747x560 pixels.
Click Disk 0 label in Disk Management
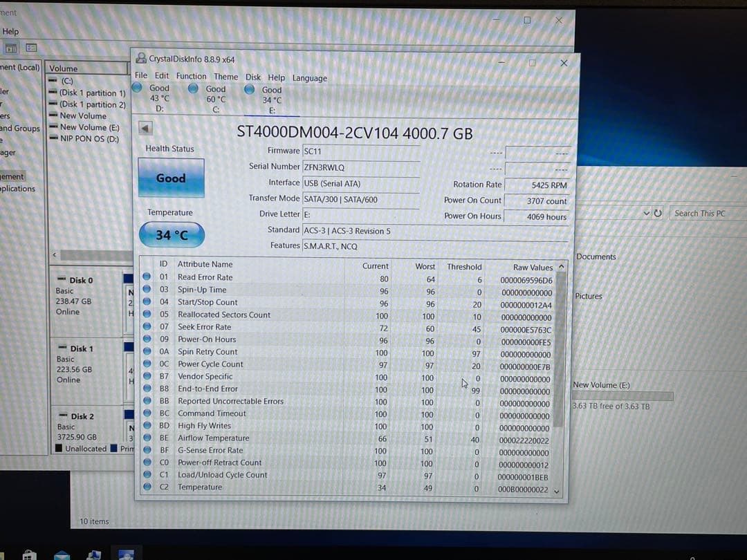pyautogui.click(x=81, y=281)
